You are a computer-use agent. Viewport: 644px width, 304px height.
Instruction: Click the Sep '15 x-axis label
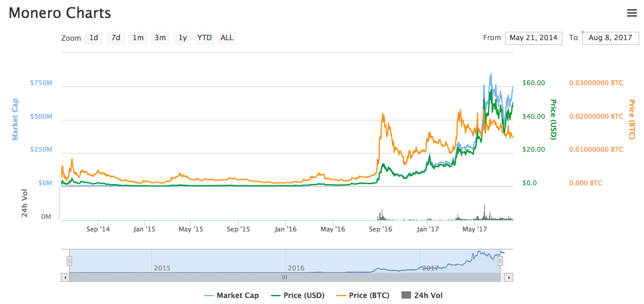point(239,229)
